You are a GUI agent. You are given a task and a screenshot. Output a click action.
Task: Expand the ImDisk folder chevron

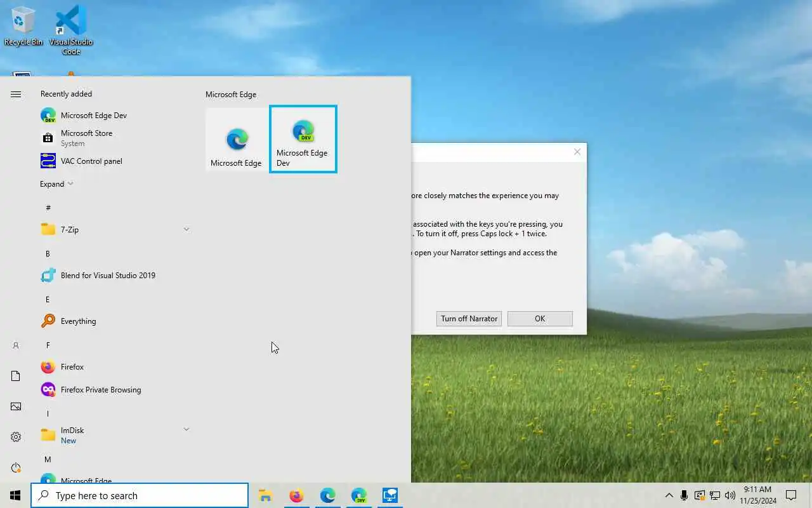tap(187, 430)
